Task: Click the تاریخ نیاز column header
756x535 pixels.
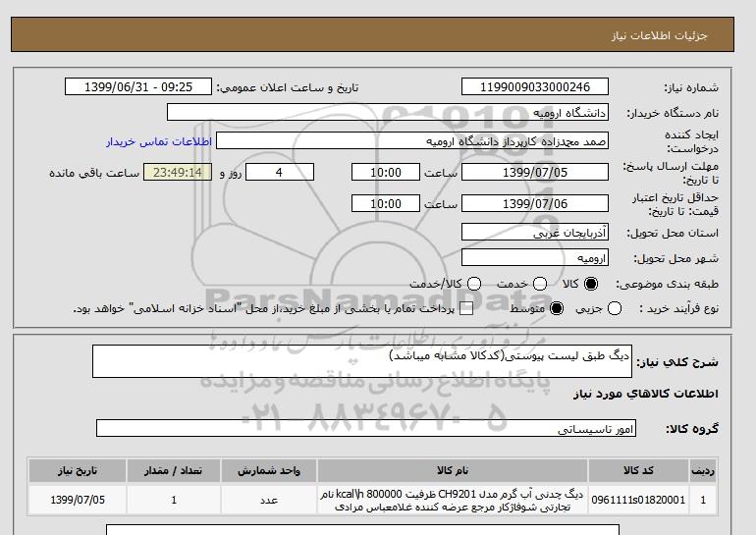Action: click(x=78, y=470)
